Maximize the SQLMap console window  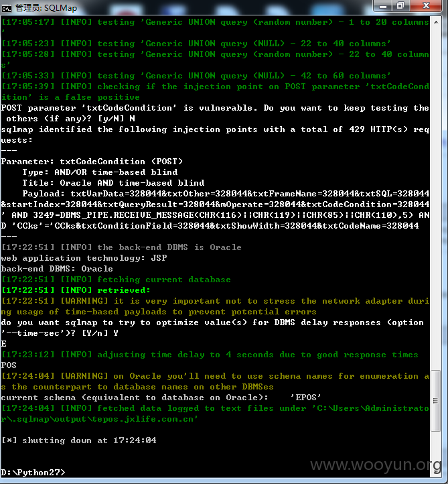point(401,6)
